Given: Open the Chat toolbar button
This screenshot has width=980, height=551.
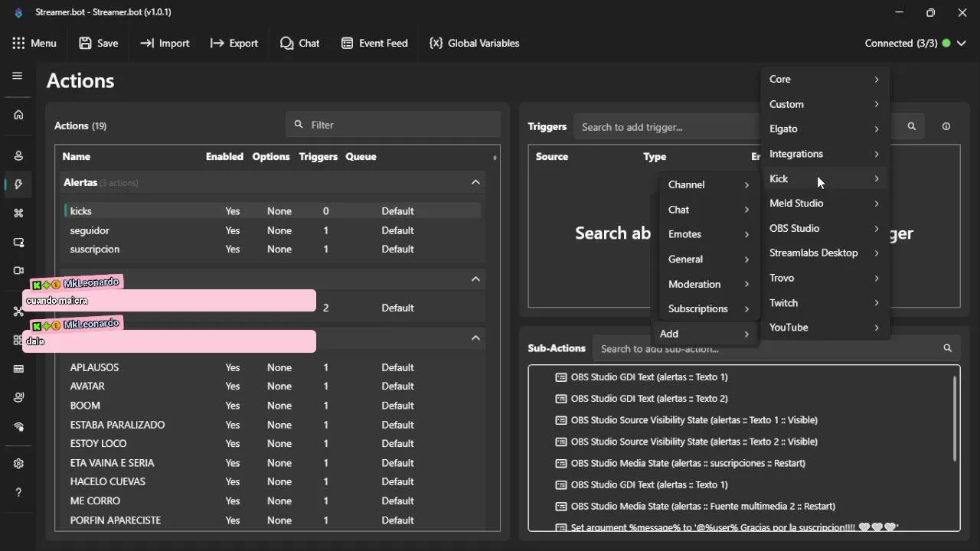Looking at the screenshot, I should pos(300,44).
